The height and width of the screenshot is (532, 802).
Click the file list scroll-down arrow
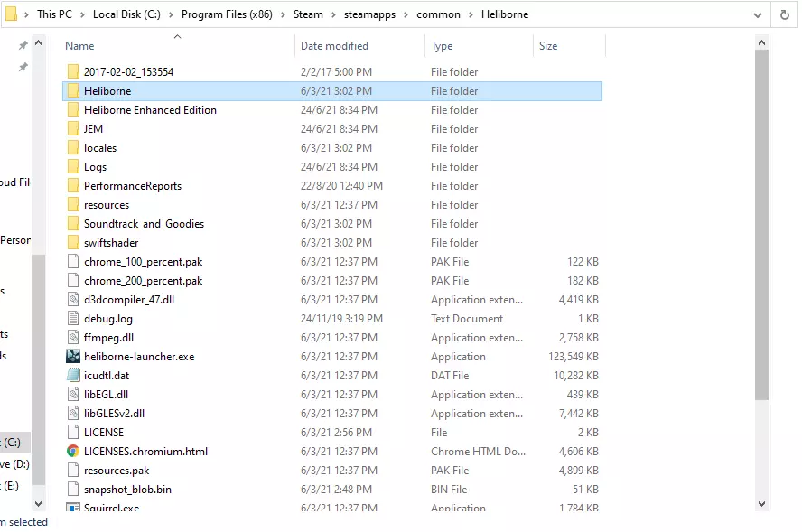pos(761,503)
